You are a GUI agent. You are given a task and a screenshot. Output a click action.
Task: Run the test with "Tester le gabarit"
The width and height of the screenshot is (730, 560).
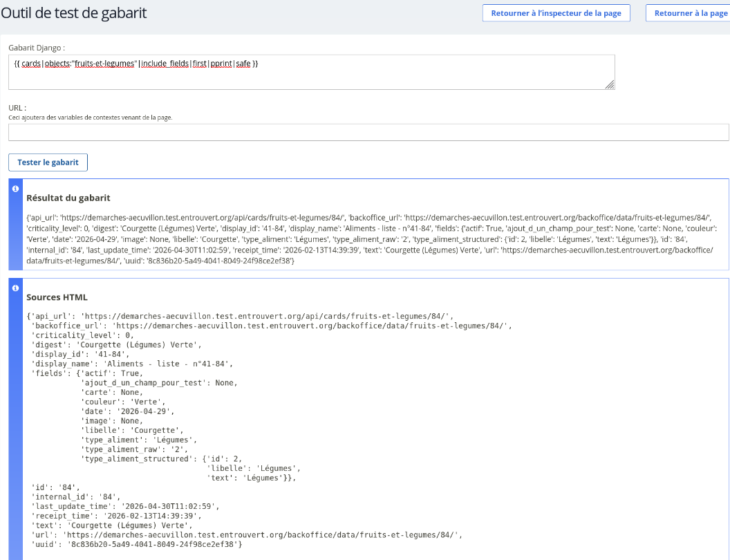(48, 162)
